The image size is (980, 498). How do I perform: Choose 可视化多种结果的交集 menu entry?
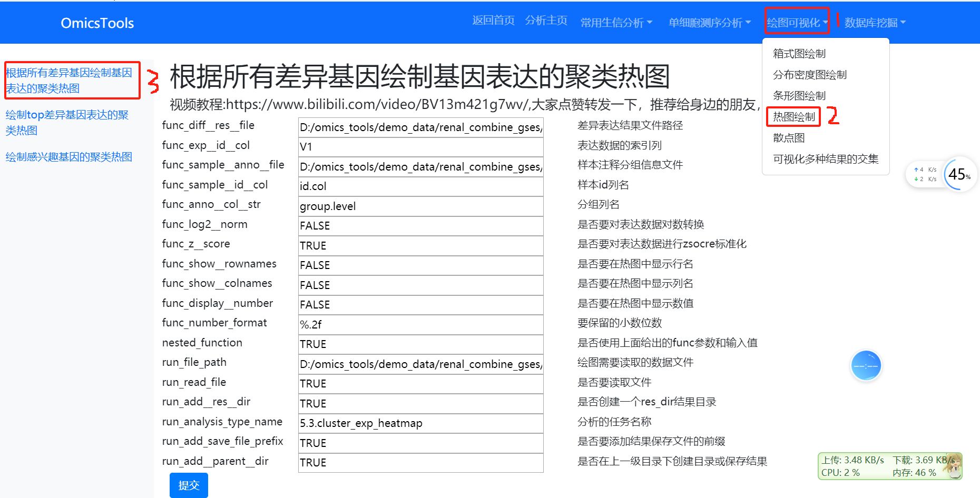point(826,159)
